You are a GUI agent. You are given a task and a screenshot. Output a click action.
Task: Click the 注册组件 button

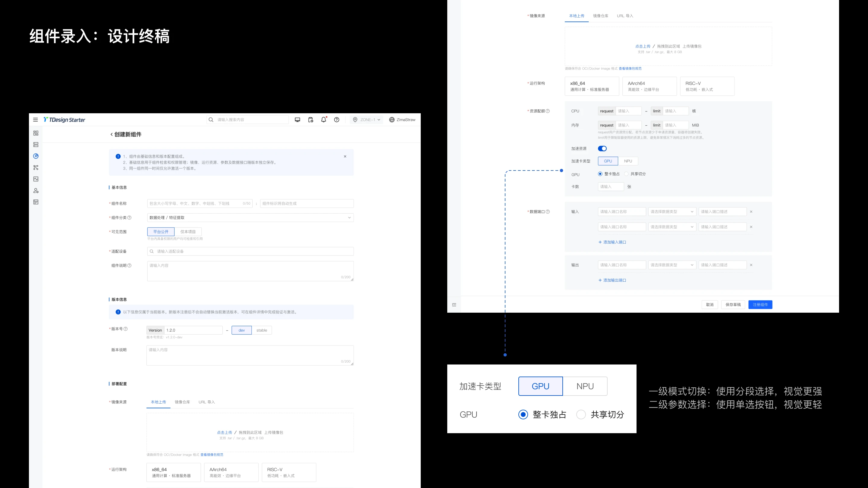(760, 305)
